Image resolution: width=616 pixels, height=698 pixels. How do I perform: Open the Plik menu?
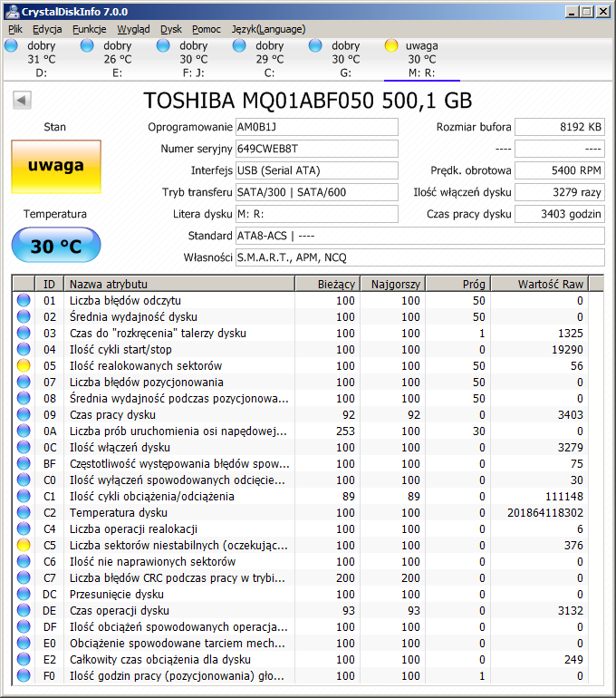15,29
